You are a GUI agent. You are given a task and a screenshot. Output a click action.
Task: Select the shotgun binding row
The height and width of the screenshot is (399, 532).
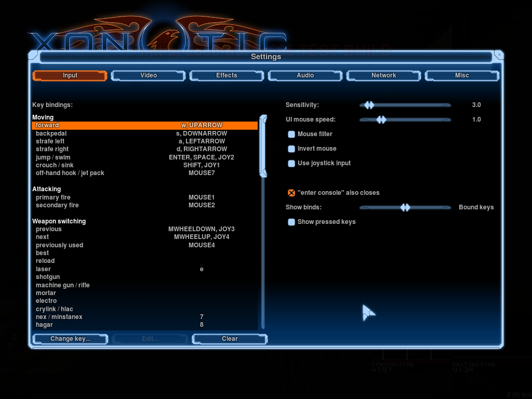pyautogui.click(x=145, y=277)
